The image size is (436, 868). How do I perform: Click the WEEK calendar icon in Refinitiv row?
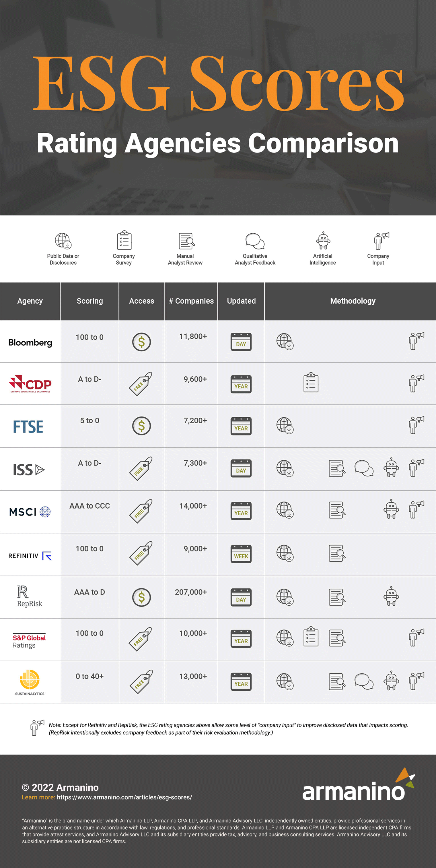pyautogui.click(x=241, y=554)
